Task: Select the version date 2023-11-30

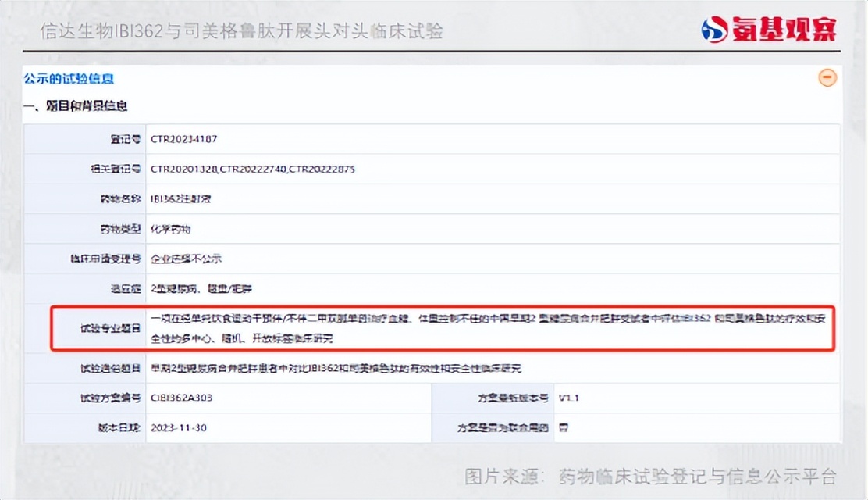Action: (179, 428)
